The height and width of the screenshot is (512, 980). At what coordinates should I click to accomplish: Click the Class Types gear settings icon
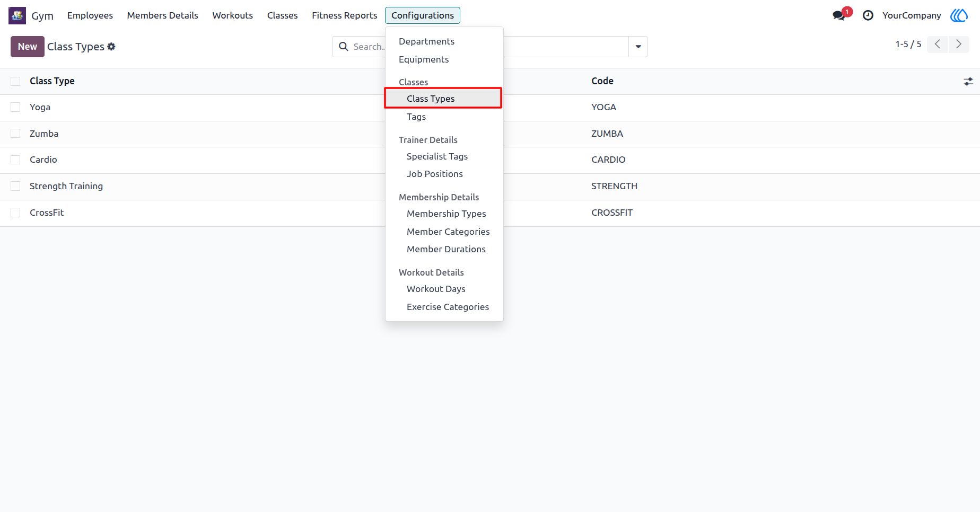[111, 47]
